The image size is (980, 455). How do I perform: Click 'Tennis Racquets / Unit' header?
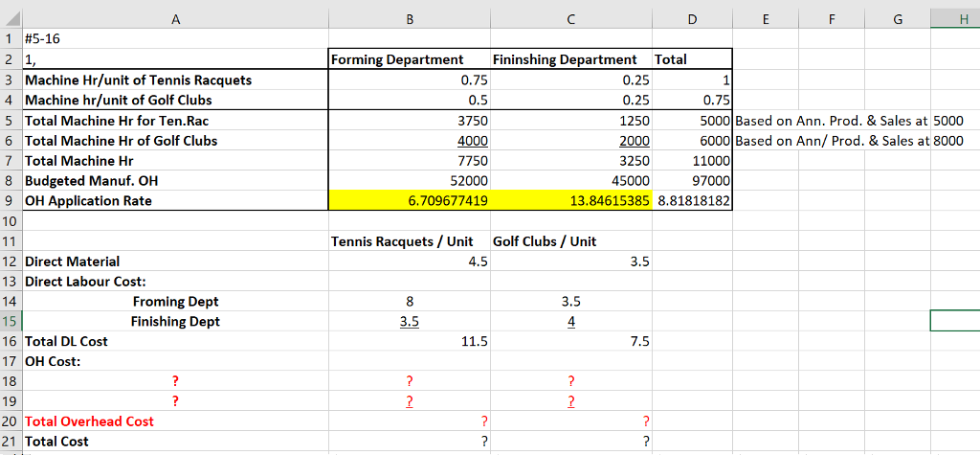(x=410, y=241)
